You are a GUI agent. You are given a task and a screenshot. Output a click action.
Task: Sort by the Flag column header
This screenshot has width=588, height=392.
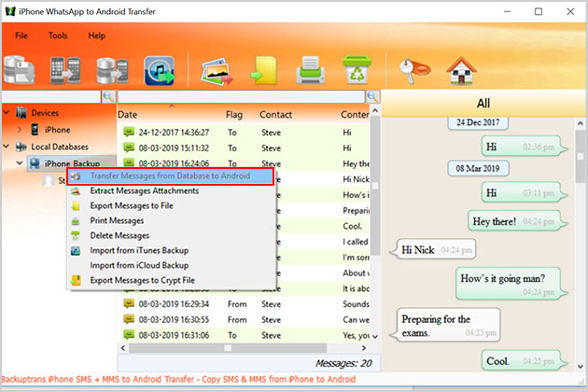pyautogui.click(x=234, y=115)
